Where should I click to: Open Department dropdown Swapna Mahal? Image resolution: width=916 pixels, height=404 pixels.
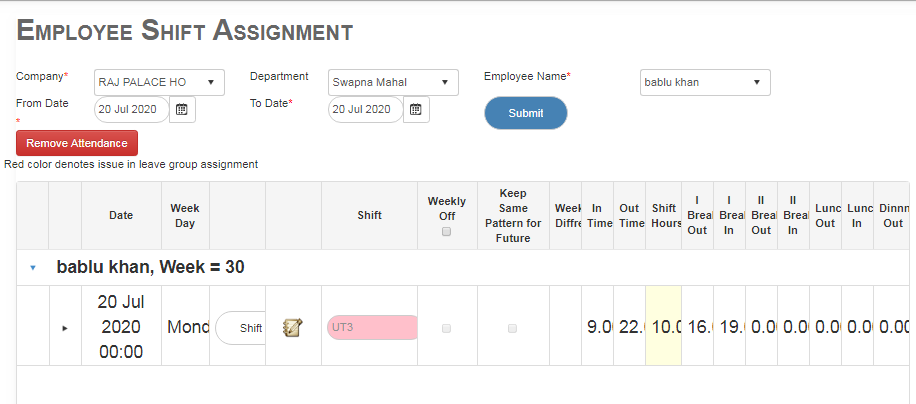coord(393,82)
